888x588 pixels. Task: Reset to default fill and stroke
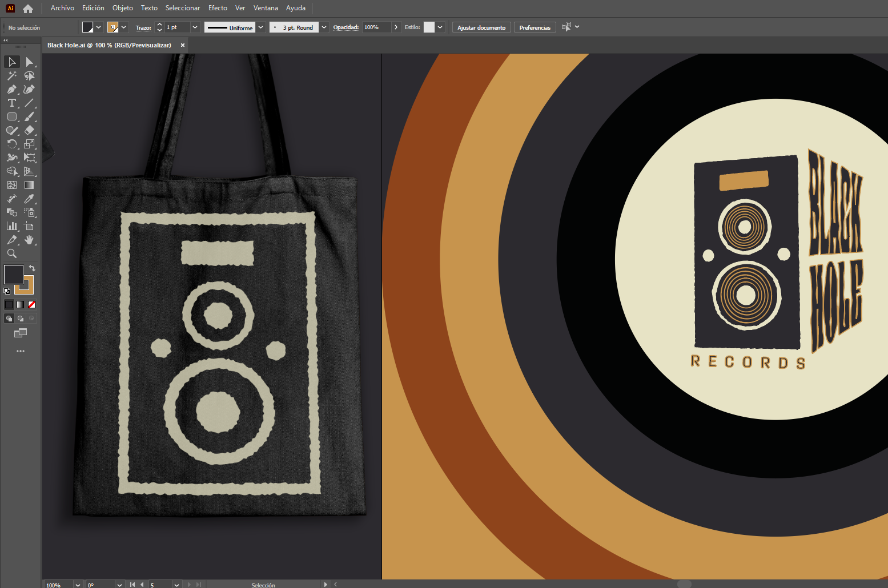(x=7, y=291)
